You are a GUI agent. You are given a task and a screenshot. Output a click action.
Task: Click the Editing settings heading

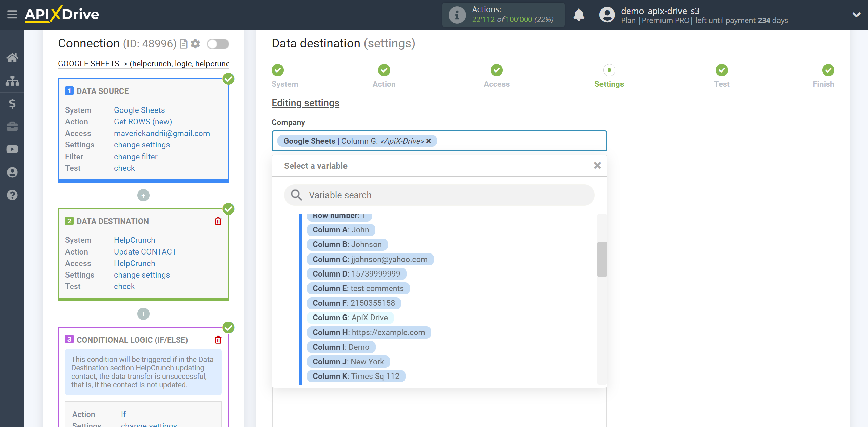point(305,103)
